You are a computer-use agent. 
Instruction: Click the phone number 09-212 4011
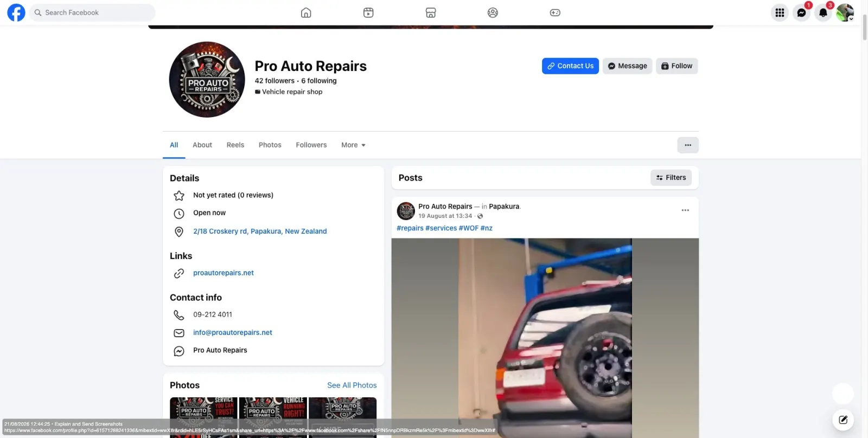213,314
